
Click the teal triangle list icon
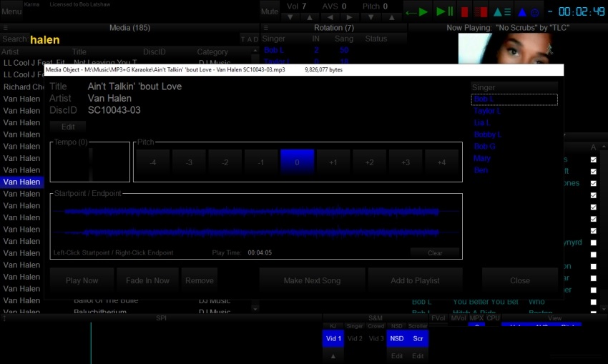(x=503, y=11)
